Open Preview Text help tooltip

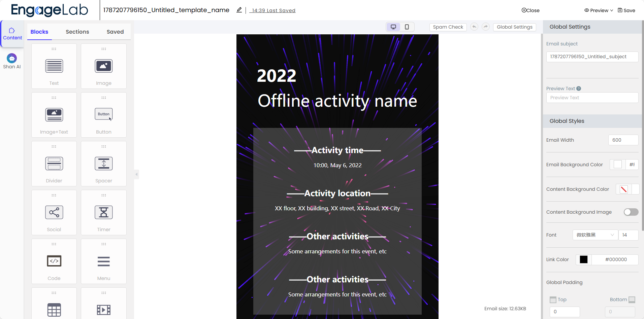[x=579, y=88]
